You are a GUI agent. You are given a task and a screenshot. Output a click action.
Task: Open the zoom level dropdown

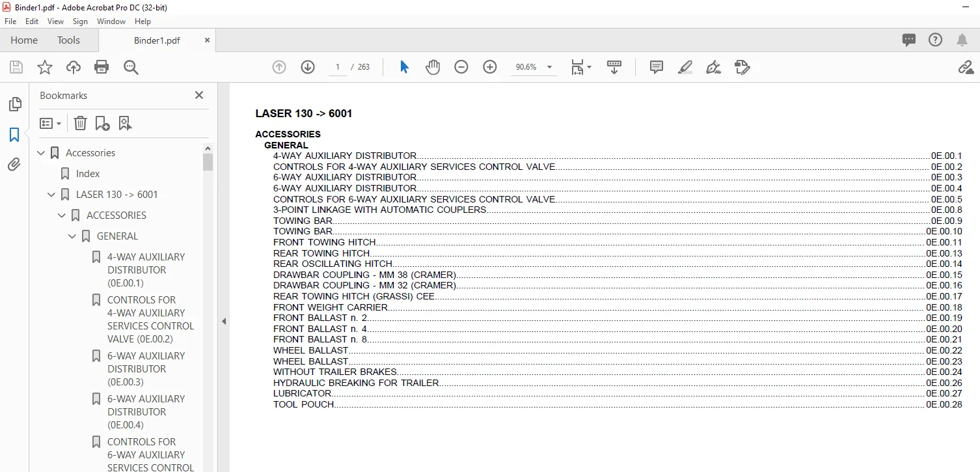(x=550, y=67)
